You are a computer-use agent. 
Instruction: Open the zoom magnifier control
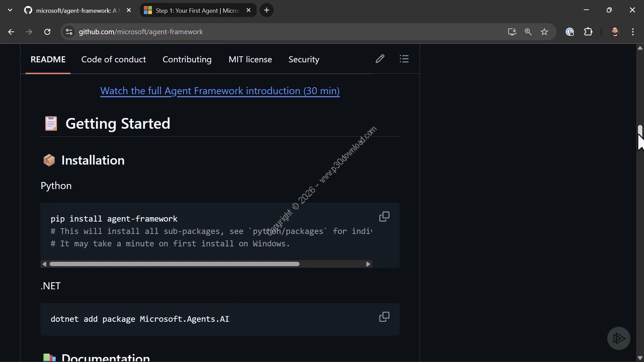pos(528,32)
